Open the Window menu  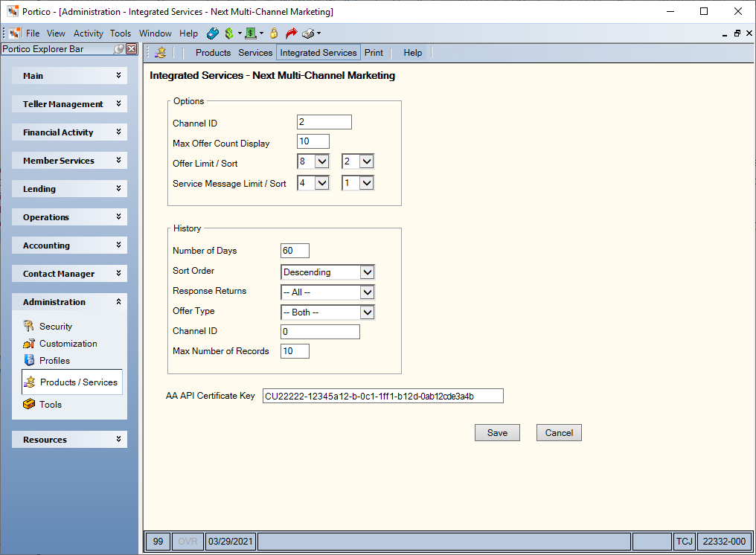pos(156,33)
